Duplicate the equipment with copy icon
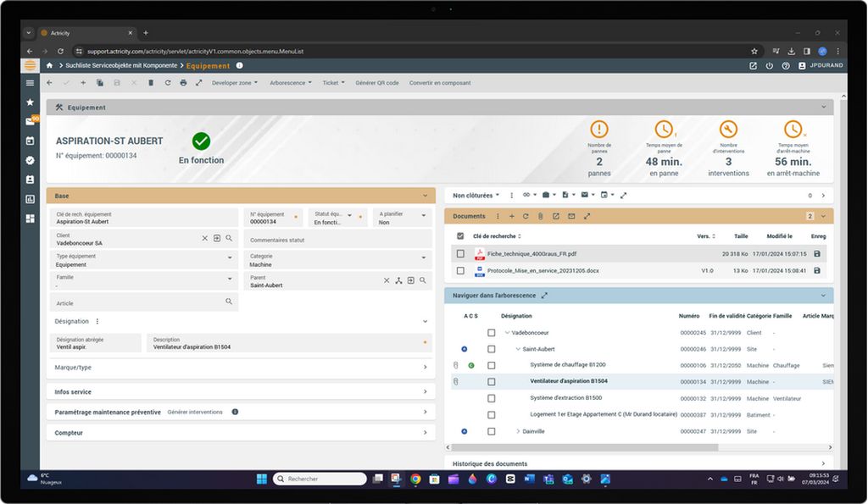The image size is (868, 504). click(100, 82)
